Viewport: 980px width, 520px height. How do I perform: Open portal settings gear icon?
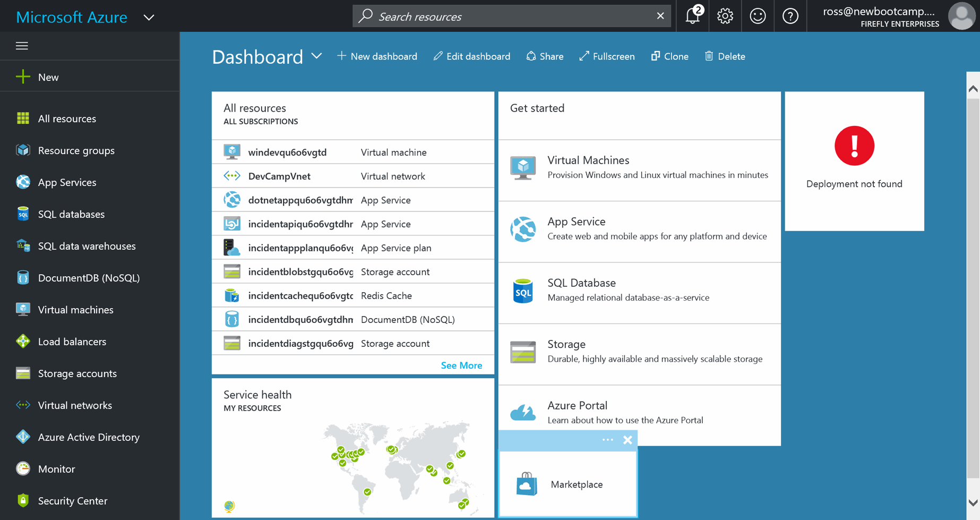tap(725, 16)
